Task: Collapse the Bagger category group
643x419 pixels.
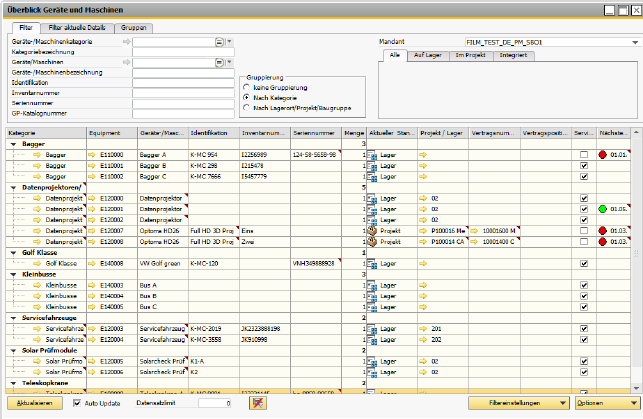Action: pyautogui.click(x=14, y=144)
